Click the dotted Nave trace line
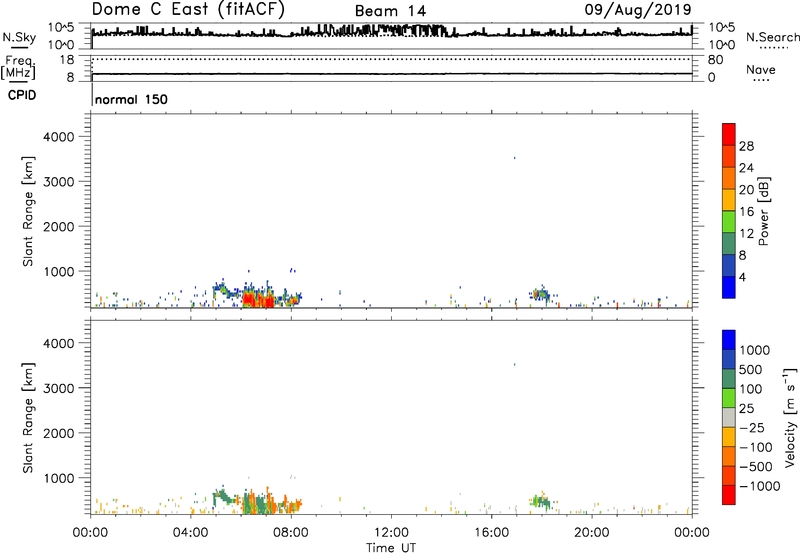The image size is (800, 554). [392, 59]
